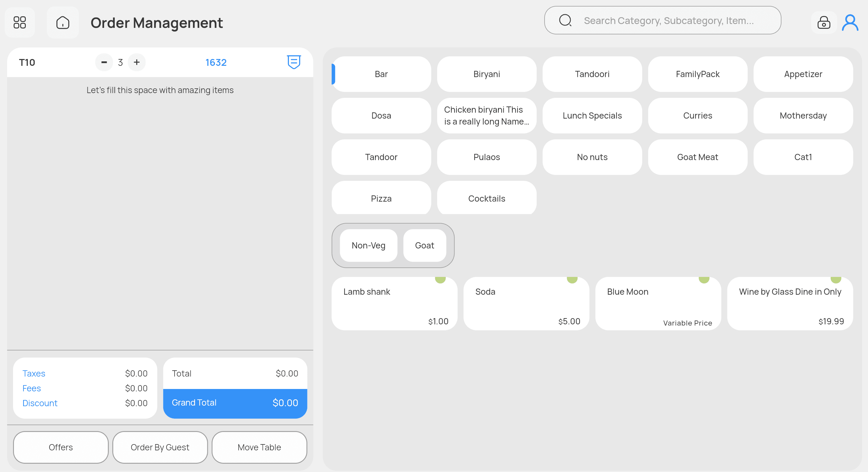Open the apps grid menu
Image resolution: width=868 pixels, height=472 pixels.
tap(20, 22)
